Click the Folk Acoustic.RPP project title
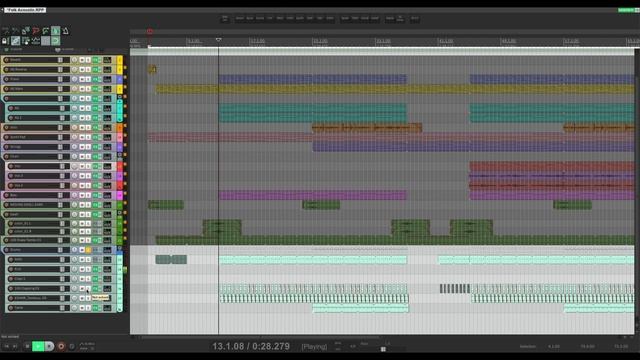 [25, 10]
